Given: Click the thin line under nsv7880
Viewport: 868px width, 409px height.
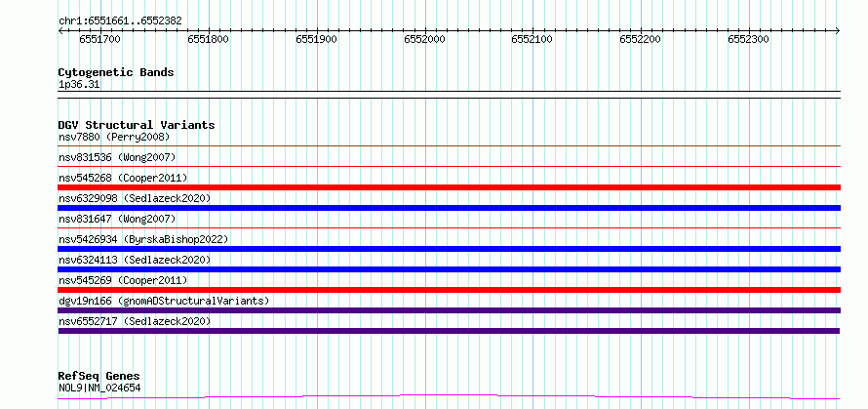Looking at the screenshot, I should click(449, 145).
